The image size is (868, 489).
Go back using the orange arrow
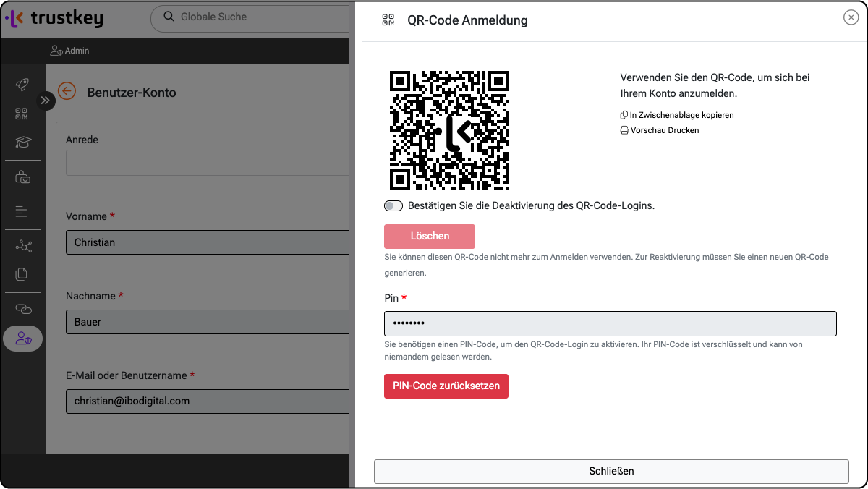click(x=67, y=91)
